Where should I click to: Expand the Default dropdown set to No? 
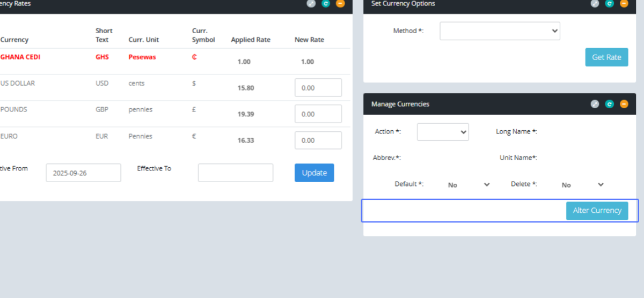[469, 184]
